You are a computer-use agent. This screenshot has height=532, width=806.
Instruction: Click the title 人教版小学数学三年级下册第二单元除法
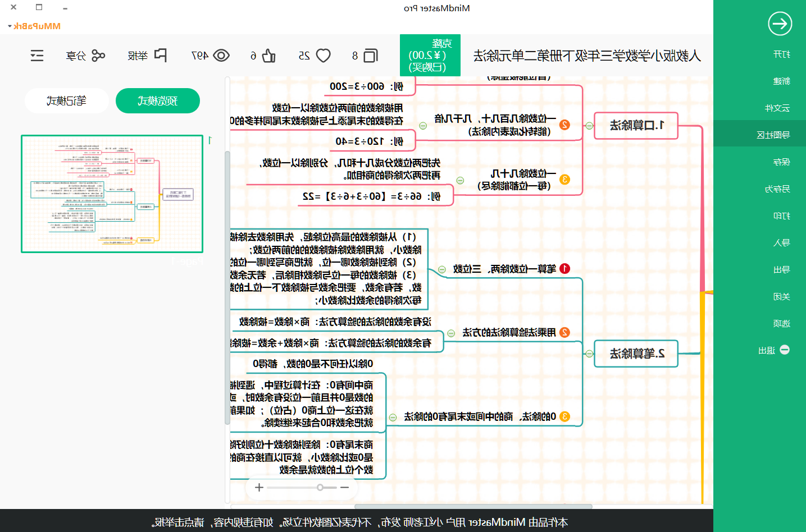587,55
